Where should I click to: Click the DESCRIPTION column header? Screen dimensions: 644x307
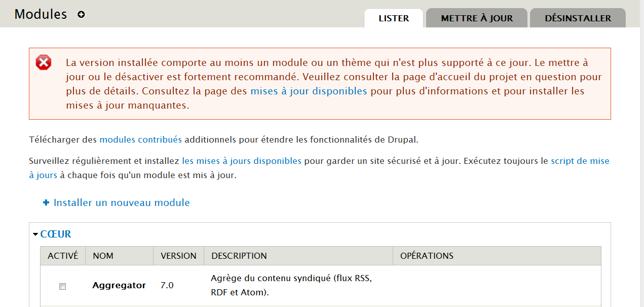click(x=239, y=256)
